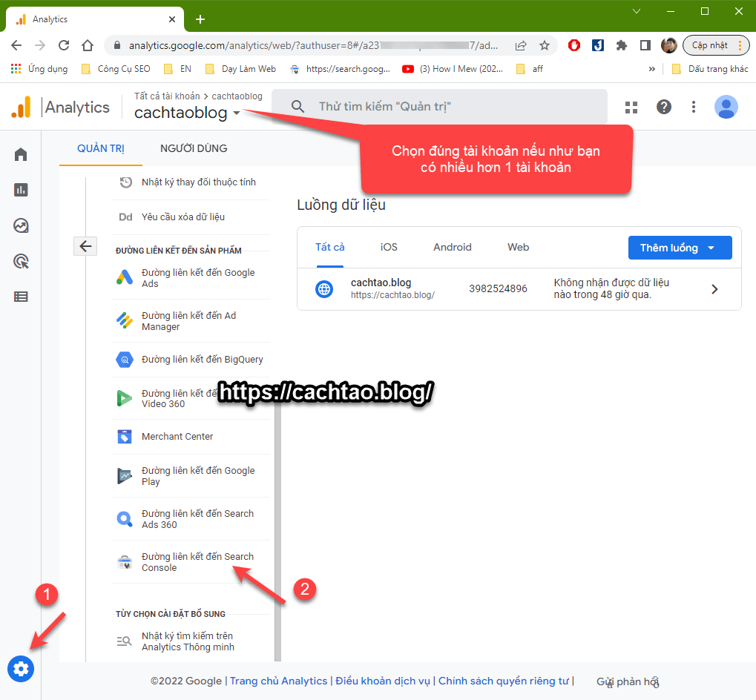Click the collapse back arrow in admin column

pyautogui.click(x=85, y=246)
